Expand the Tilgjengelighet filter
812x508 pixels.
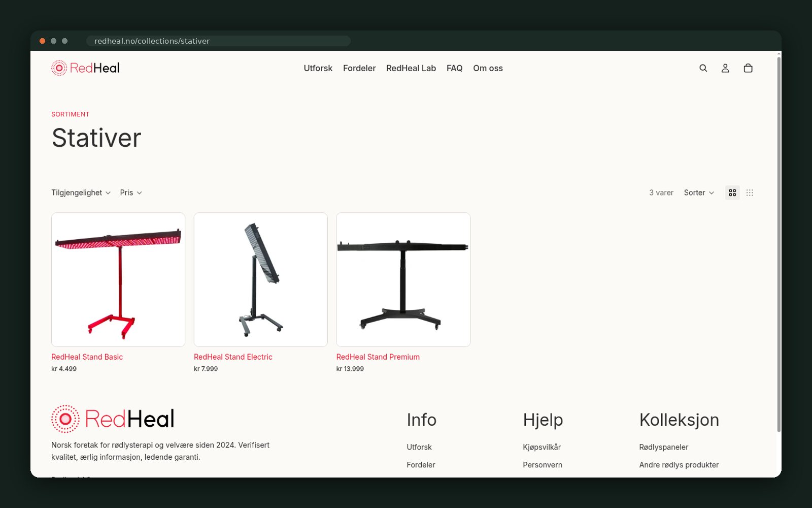click(81, 193)
